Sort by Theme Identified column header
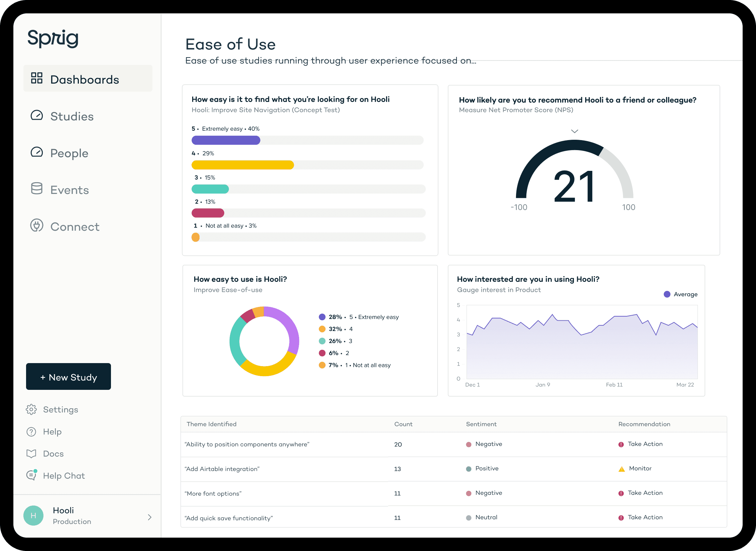The width and height of the screenshot is (756, 551). tap(212, 424)
